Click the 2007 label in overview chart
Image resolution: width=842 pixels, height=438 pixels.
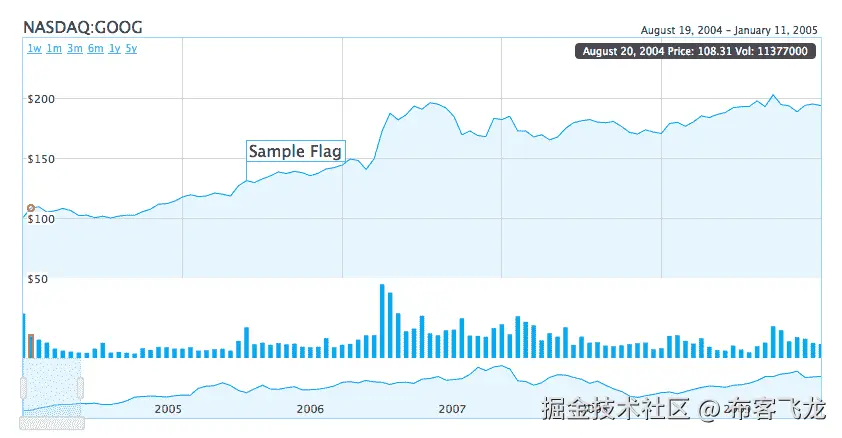(x=452, y=409)
